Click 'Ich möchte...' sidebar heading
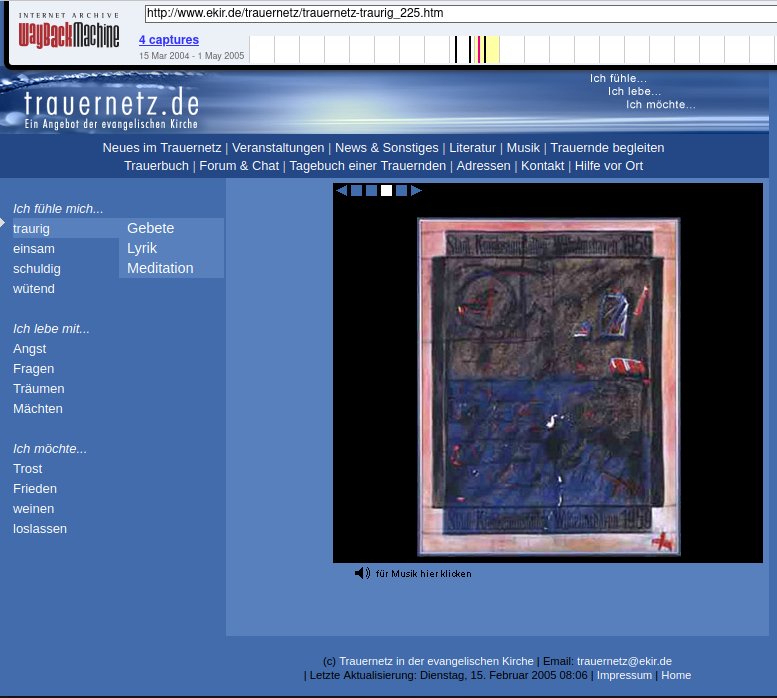This screenshot has height=698, width=777. point(50,449)
